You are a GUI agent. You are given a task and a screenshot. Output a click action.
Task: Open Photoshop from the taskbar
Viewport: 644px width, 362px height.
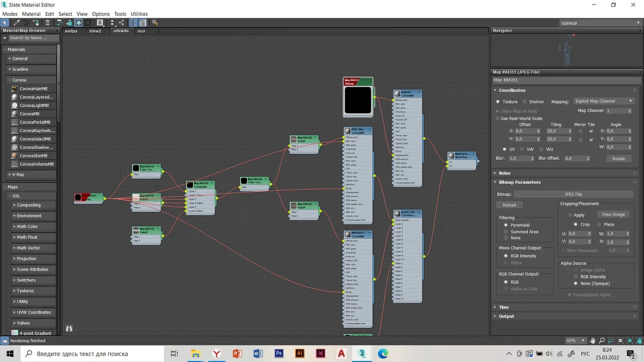(x=279, y=353)
